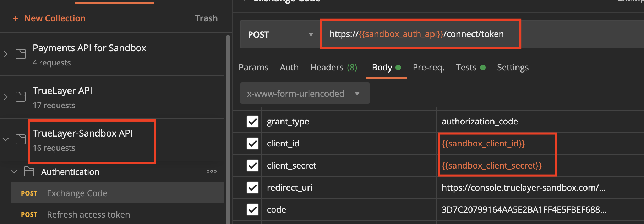Click the 3D7C20799164AA5E code value cell

524,210
